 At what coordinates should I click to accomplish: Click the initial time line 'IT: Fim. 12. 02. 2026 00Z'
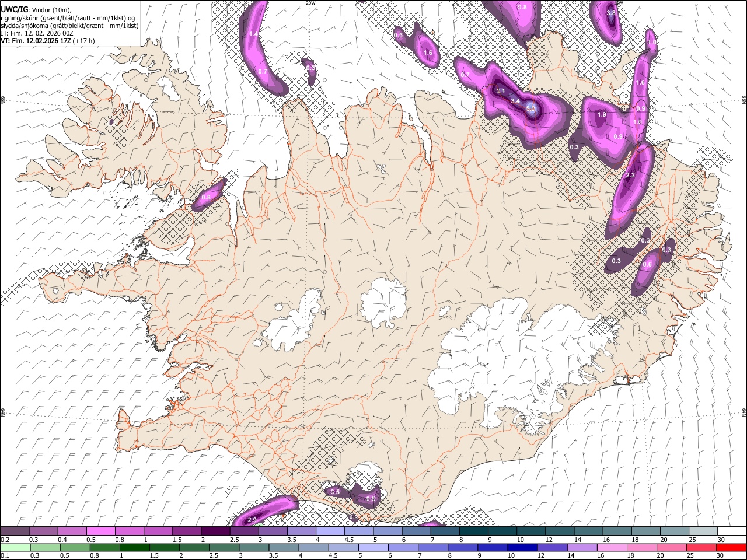(x=37, y=33)
